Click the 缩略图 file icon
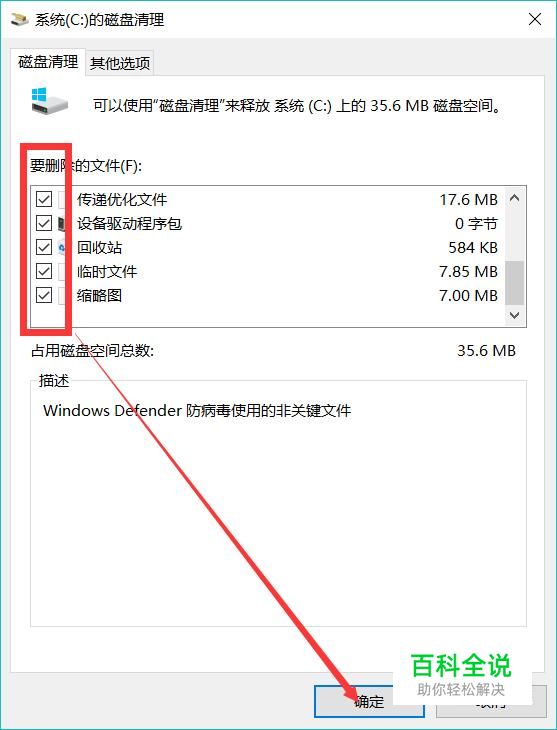557x730 pixels. (x=64, y=295)
